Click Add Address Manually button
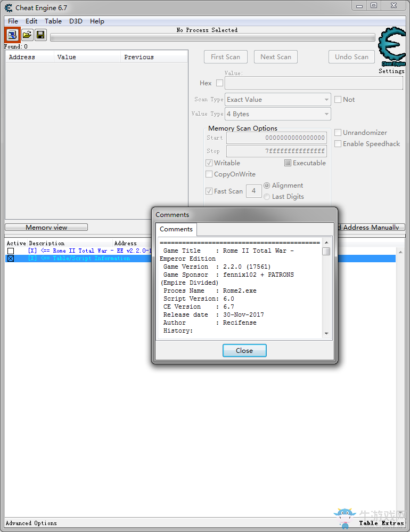The height and width of the screenshot is (532, 410). click(371, 227)
